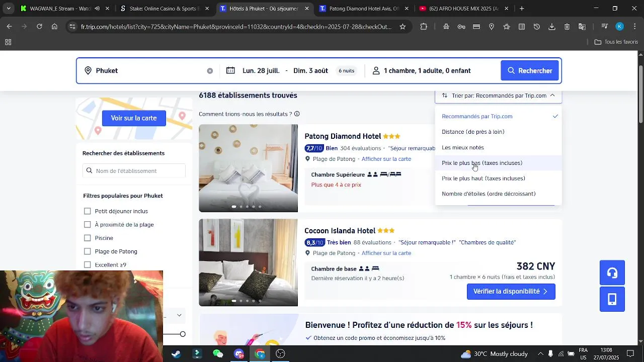644x362 pixels.
Task: Switch to the Stake Online Casino tab
Action: point(164,9)
